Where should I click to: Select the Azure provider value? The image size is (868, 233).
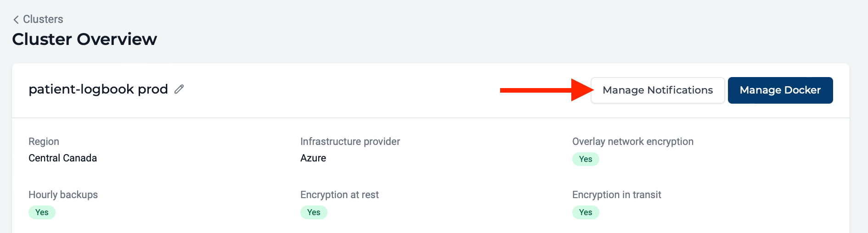pyautogui.click(x=313, y=158)
